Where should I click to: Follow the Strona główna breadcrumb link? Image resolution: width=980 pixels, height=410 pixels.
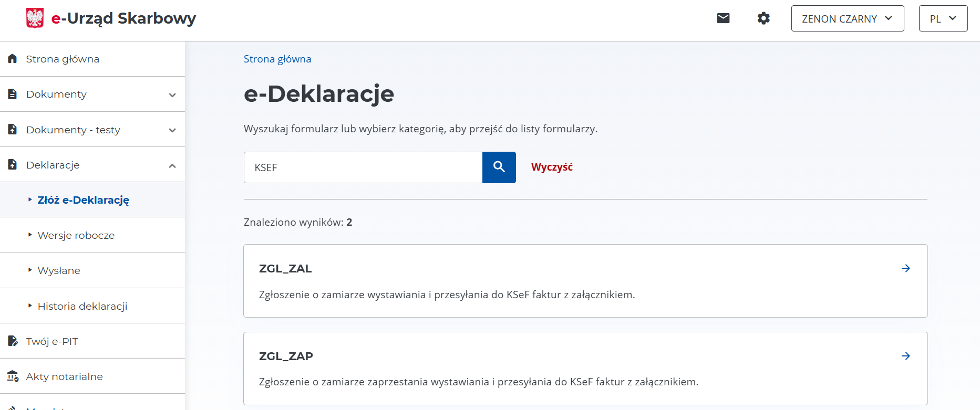pos(277,59)
